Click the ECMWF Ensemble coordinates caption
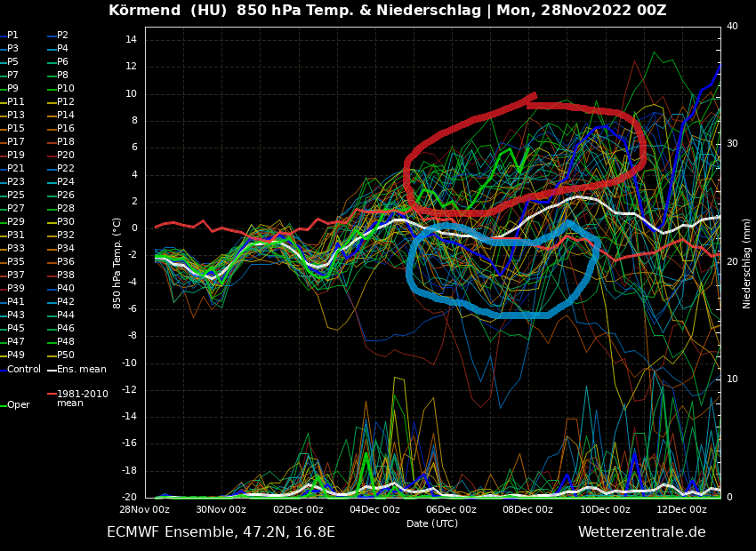 pyautogui.click(x=221, y=532)
